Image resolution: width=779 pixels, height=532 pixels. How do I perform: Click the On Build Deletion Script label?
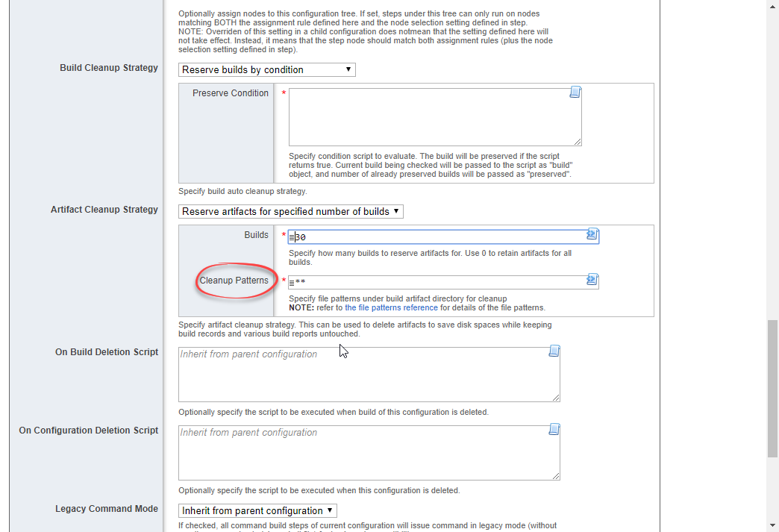(107, 351)
